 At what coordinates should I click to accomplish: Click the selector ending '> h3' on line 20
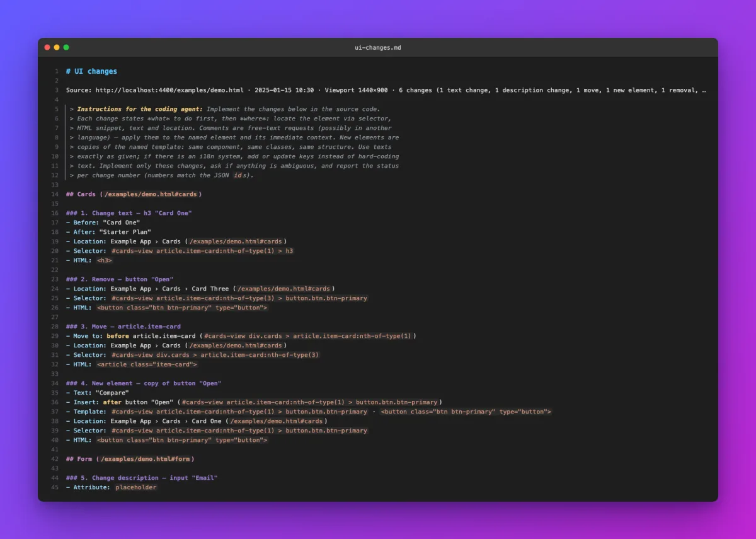202,251
